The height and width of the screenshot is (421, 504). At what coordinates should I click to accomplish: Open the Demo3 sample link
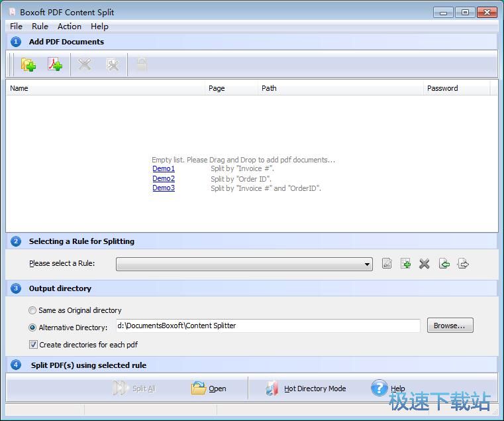click(164, 188)
